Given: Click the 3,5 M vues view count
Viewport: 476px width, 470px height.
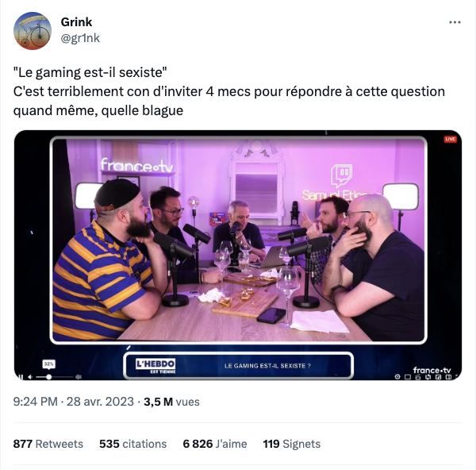Looking at the screenshot, I should point(171,402).
